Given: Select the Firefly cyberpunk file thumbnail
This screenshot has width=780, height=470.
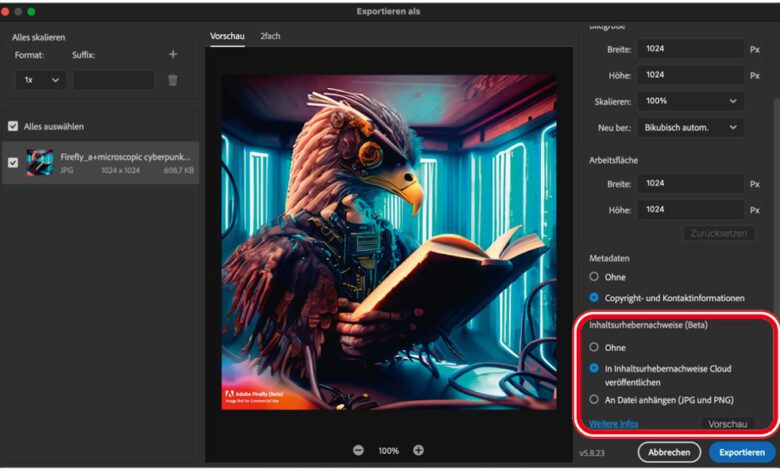Looking at the screenshot, I should (x=40, y=163).
